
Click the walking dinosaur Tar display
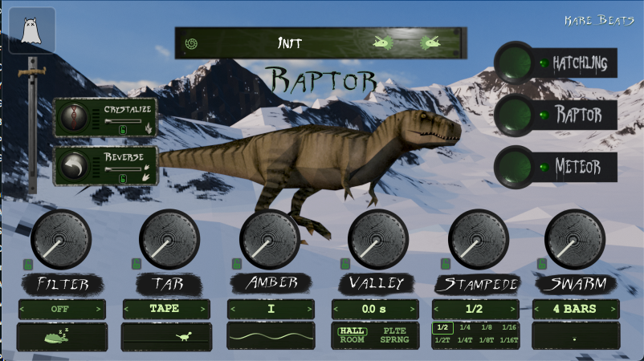click(166, 336)
